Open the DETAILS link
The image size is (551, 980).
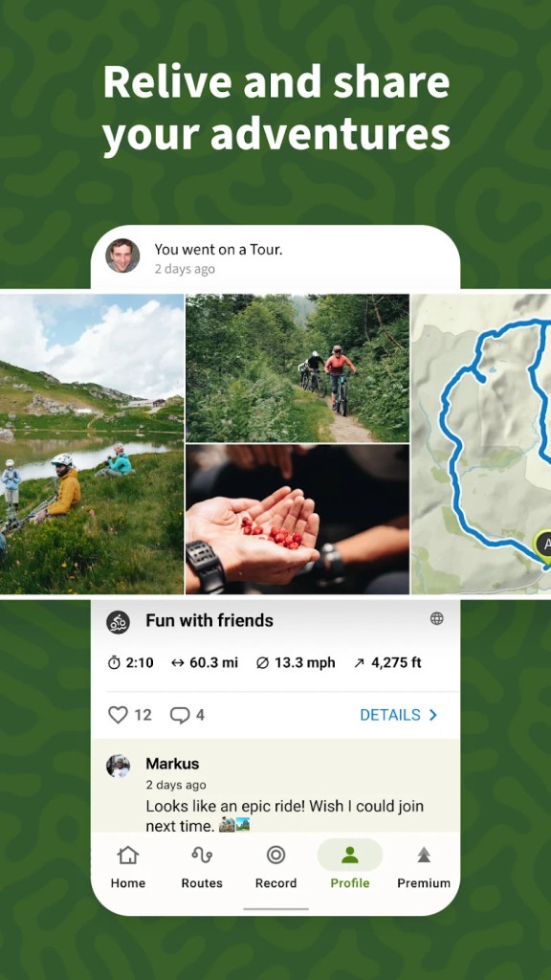399,715
